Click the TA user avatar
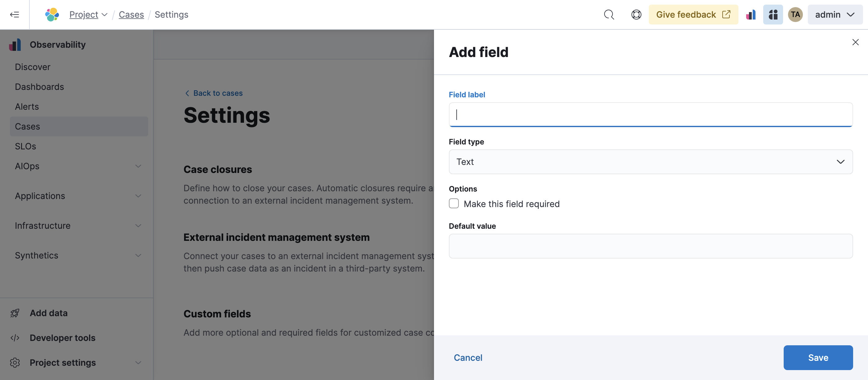The image size is (868, 380). coord(795,15)
